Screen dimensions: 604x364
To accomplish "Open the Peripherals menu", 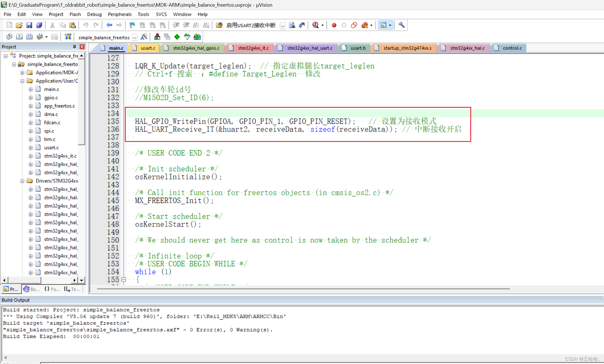I will pyautogui.click(x=120, y=14).
